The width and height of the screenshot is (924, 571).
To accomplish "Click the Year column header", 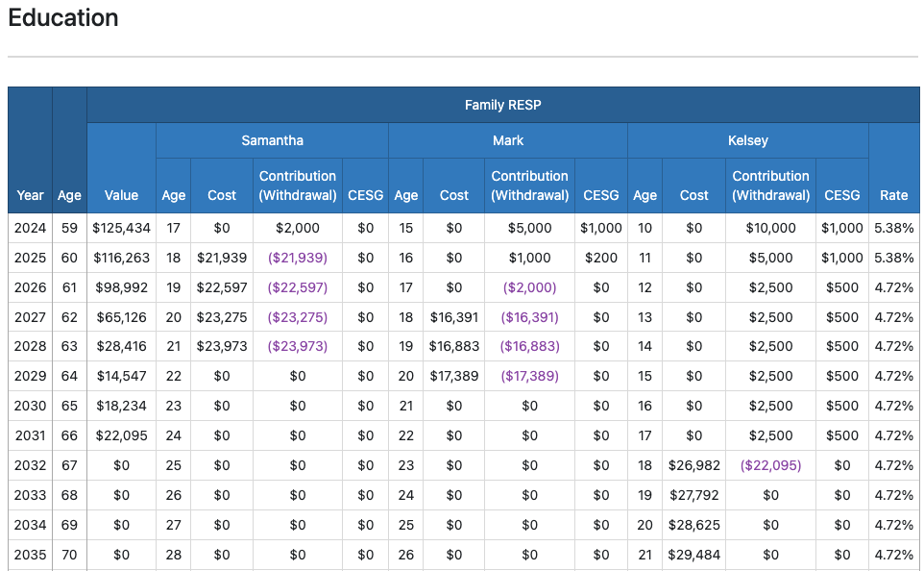I will (x=30, y=195).
